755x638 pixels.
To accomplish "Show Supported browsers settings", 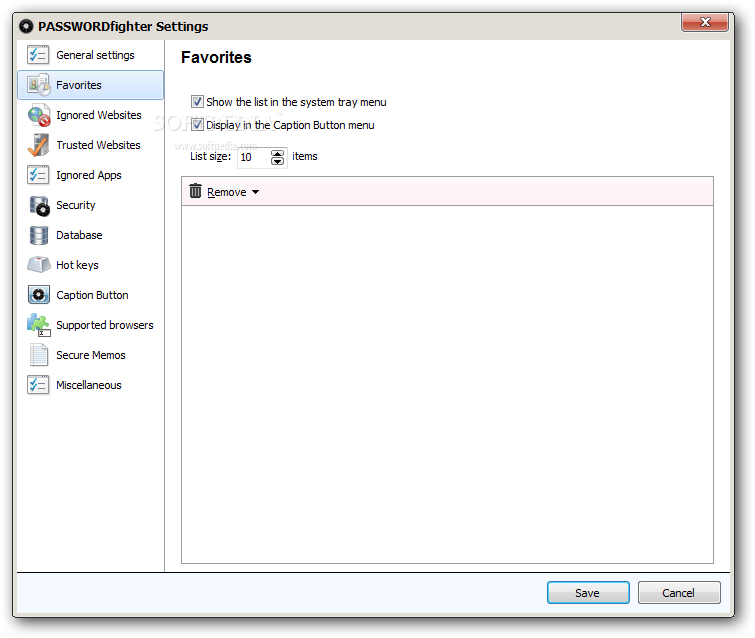I will pos(104,325).
